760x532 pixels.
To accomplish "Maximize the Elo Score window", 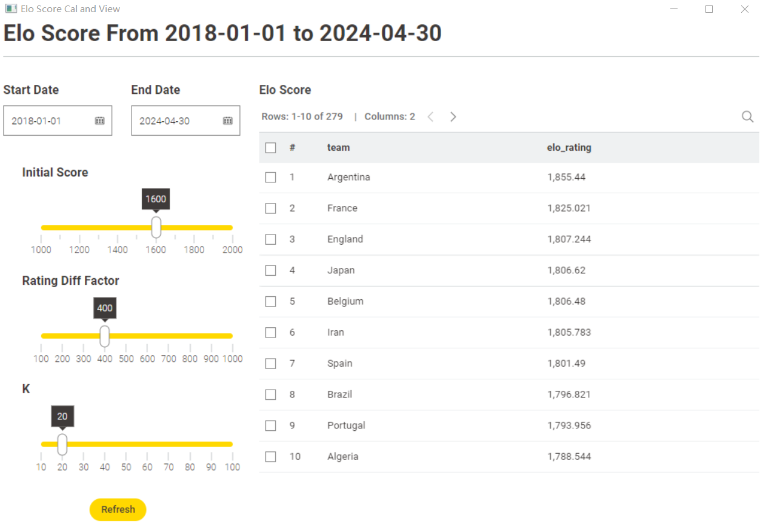I will (709, 9).
